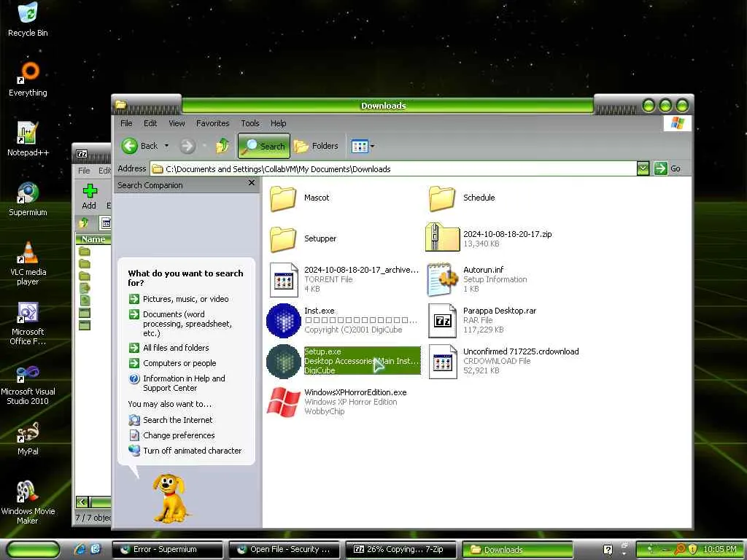Click the taskbar clock showing 10:05 PM
This screenshot has width=747, height=560.
(x=720, y=550)
